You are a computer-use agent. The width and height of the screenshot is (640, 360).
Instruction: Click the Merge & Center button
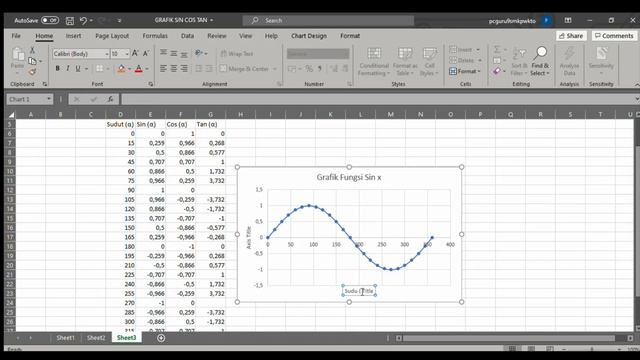pyautogui.click(x=244, y=69)
